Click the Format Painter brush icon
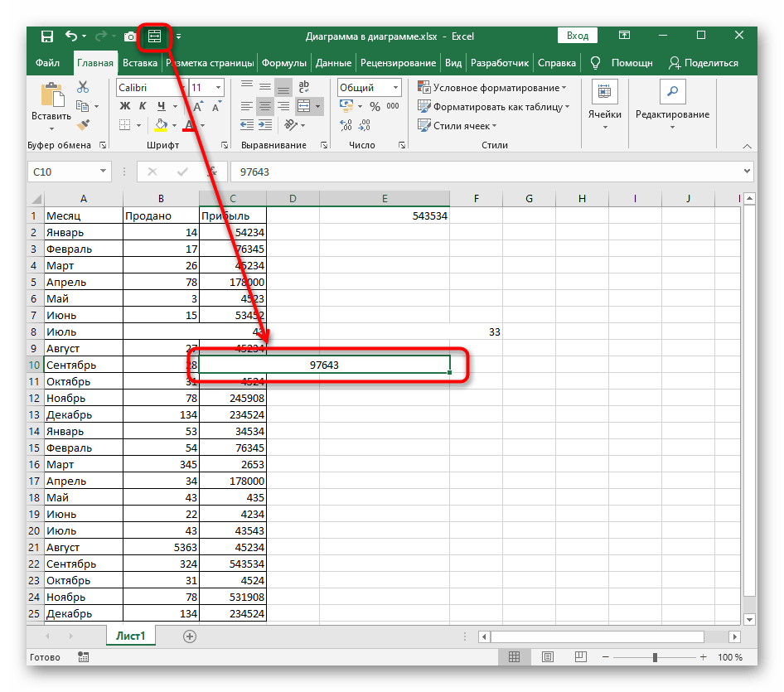 tap(83, 125)
